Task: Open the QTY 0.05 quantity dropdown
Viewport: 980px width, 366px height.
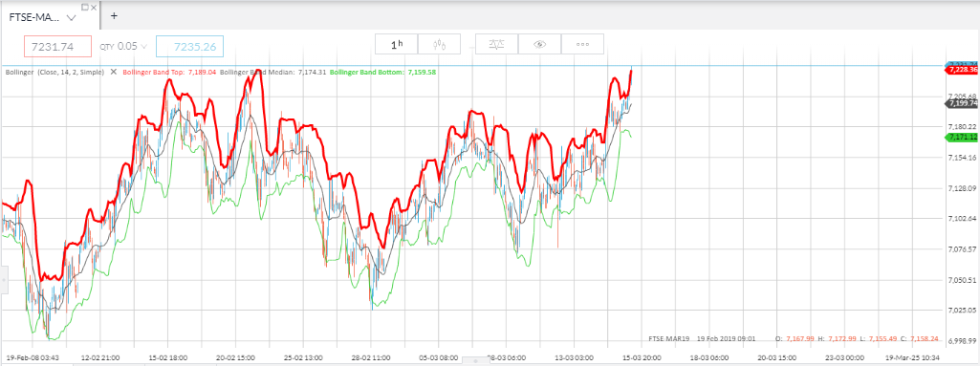Action: [123, 46]
